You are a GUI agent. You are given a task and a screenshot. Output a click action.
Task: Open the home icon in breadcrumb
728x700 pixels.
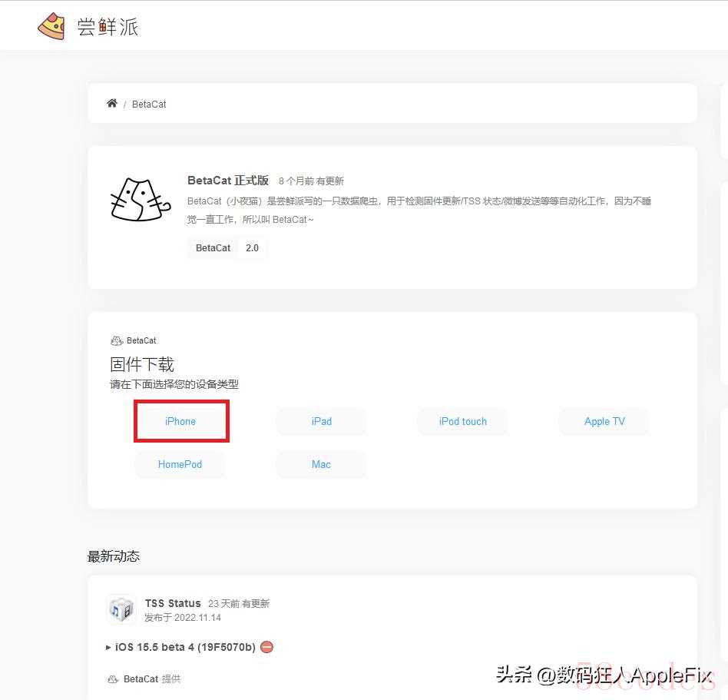(x=112, y=103)
